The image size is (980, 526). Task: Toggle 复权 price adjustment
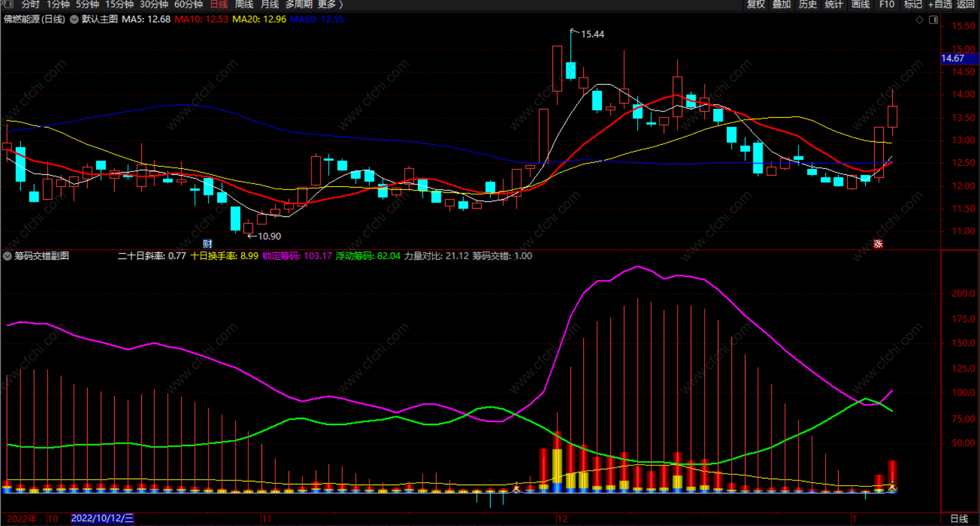pyautogui.click(x=756, y=4)
